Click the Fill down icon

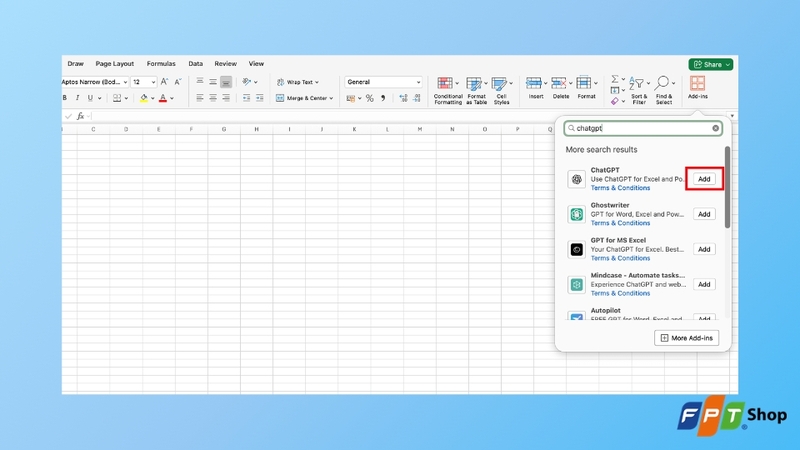[615, 90]
